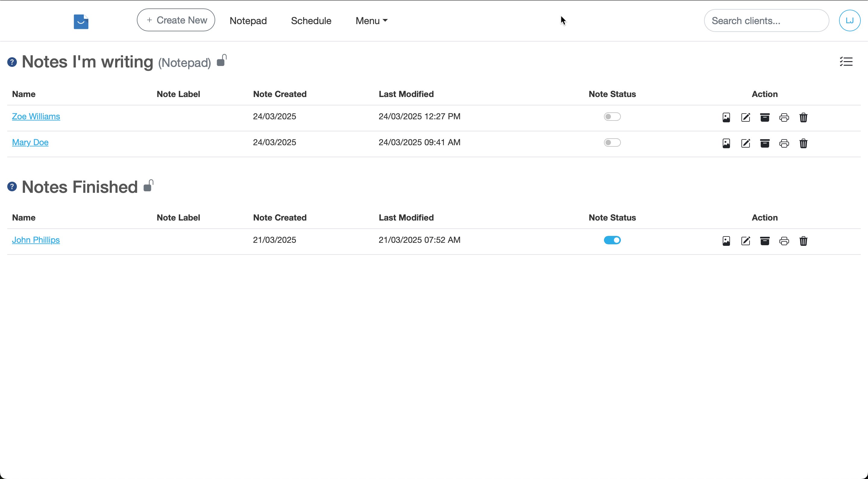Click the blue app logo icon
This screenshot has width=868, height=479.
coord(81,22)
